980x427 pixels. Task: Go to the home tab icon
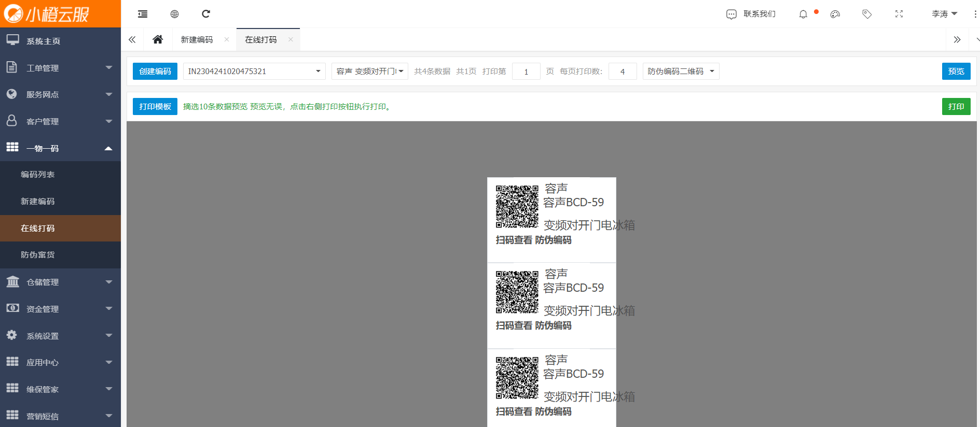[x=158, y=39]
